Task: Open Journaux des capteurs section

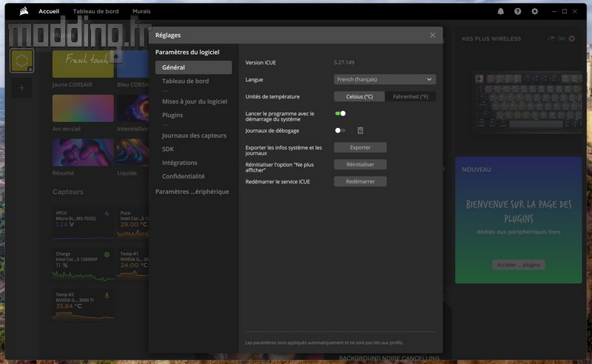Action: point(194,135)
